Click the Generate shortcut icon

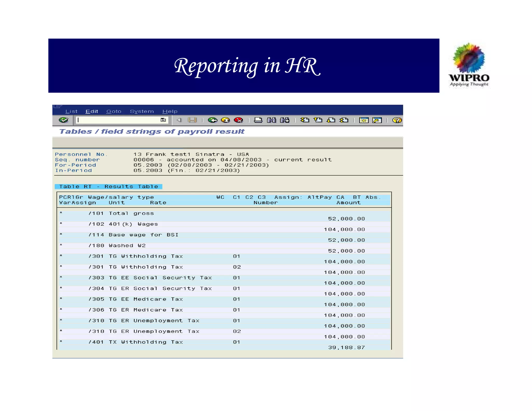[x=377, y=120]
